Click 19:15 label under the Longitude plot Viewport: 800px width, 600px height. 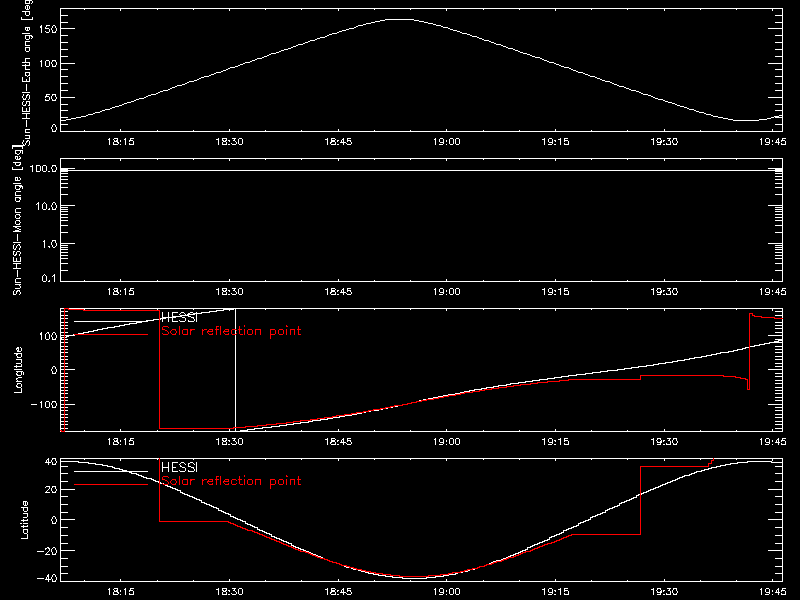[556, 442]
